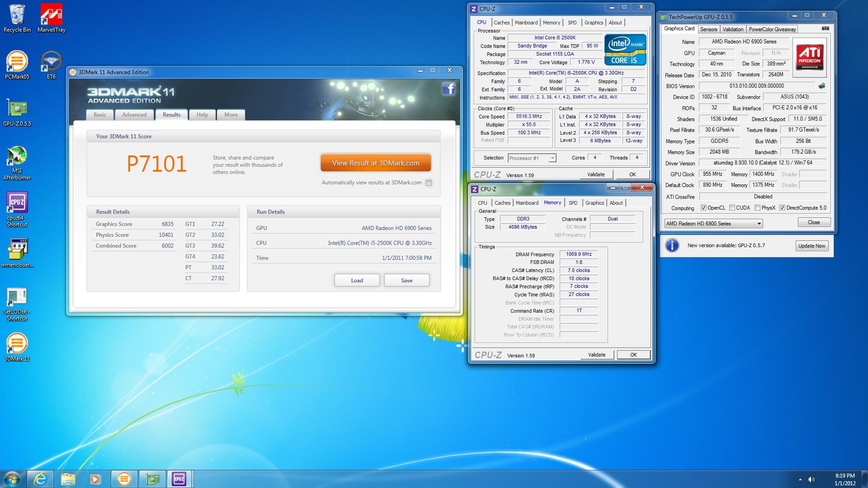Open the Help tab in 3DMark 11

click(202, 115)
